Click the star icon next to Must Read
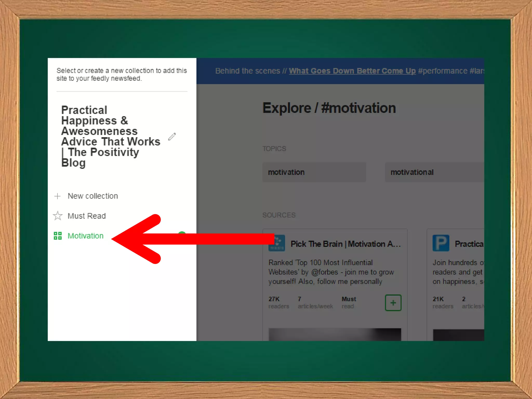 click(x=58, y=216)
